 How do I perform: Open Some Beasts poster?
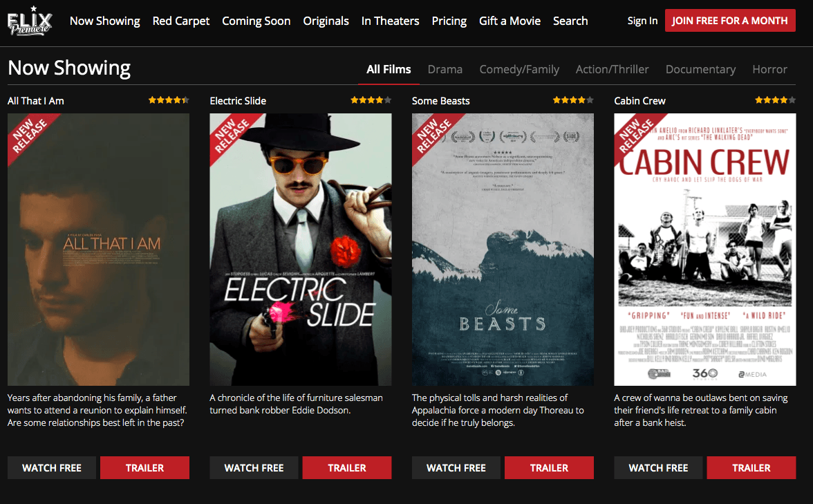point(503,250)
